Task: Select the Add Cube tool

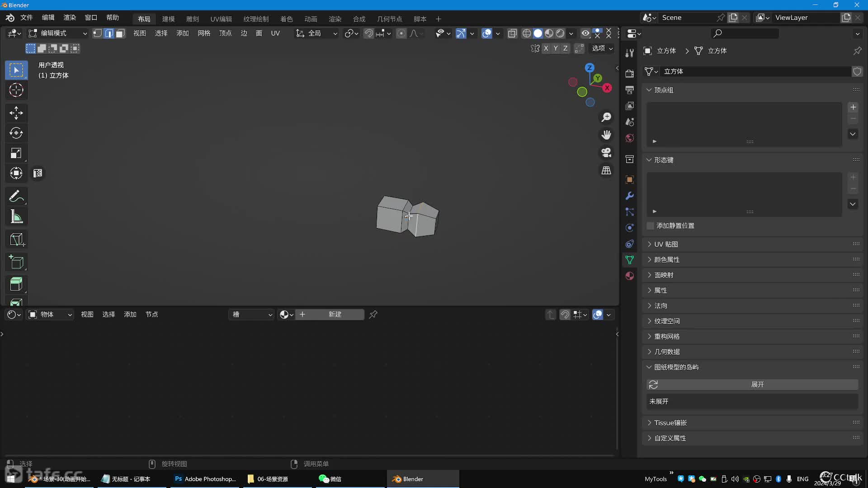Action: [x=16, y=262]
